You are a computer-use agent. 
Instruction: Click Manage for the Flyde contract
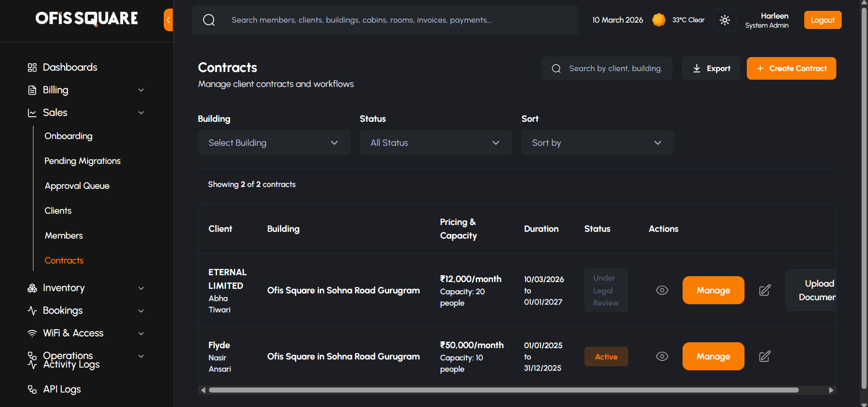coord(713,356)
